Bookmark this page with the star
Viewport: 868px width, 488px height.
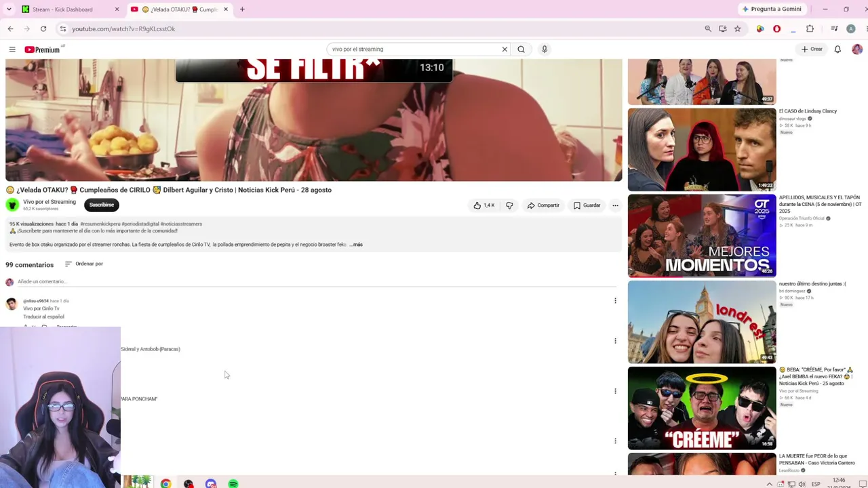coord(737,28)
